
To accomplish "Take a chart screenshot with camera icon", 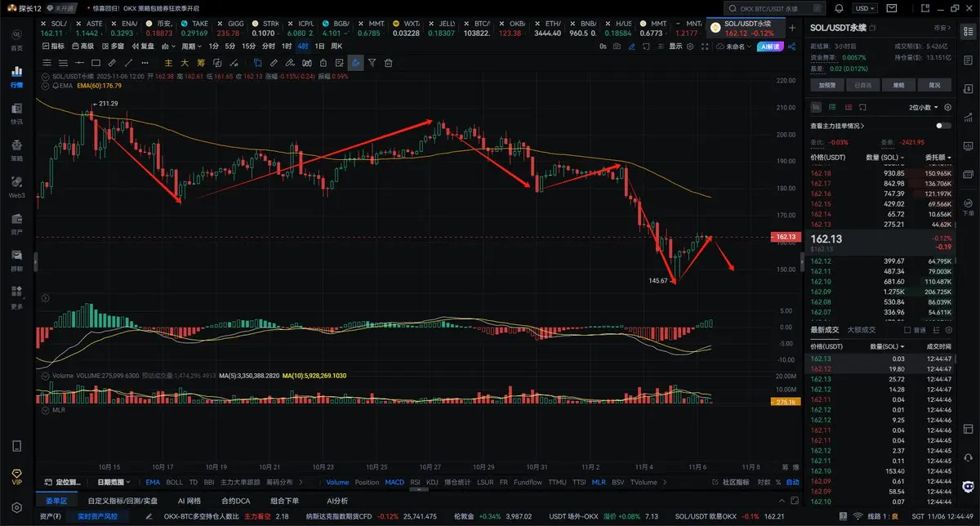I will [617, 47].
